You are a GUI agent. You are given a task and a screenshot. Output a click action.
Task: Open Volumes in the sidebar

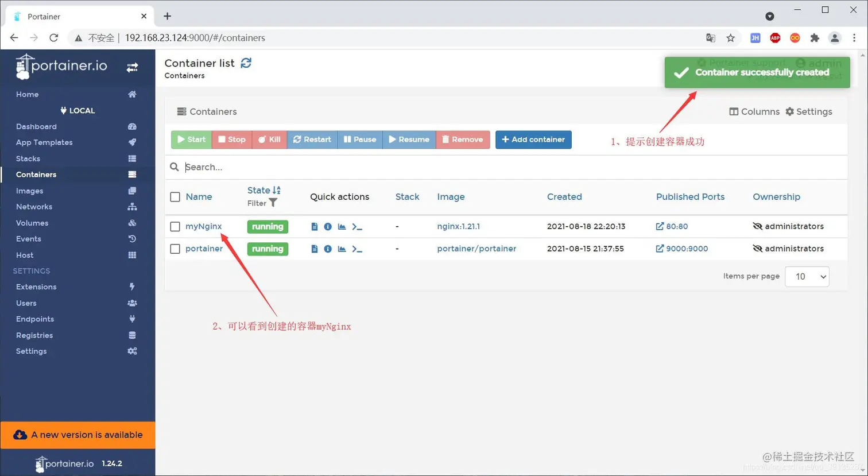coord(77,223)
